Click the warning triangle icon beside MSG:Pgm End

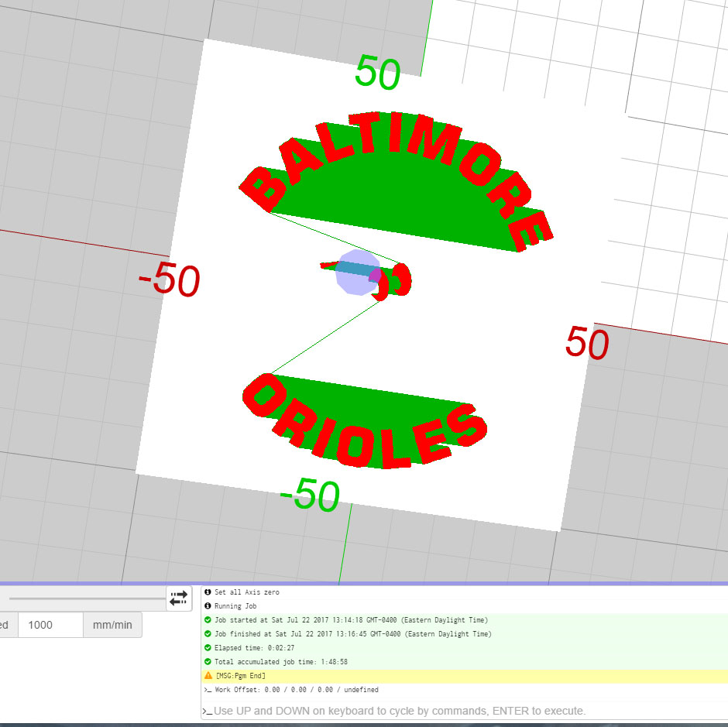click(208, 675)
